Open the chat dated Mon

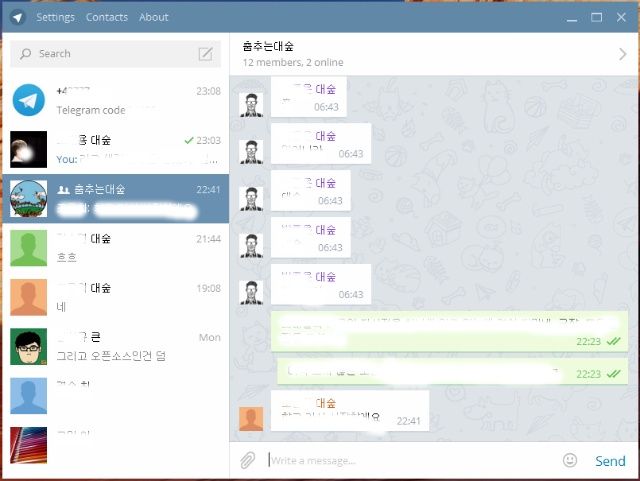[116, 346]
